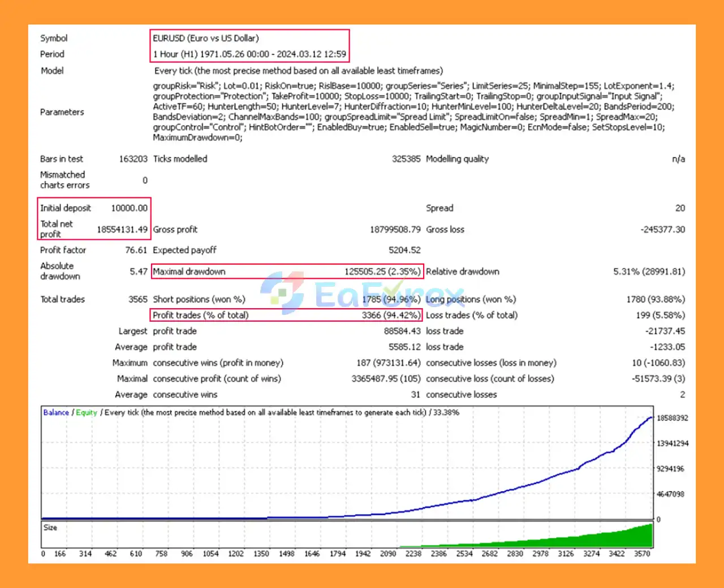This screenshot has width=724, height=588.
Task: Click the EURUSD symbol value text
Action: 206,38
